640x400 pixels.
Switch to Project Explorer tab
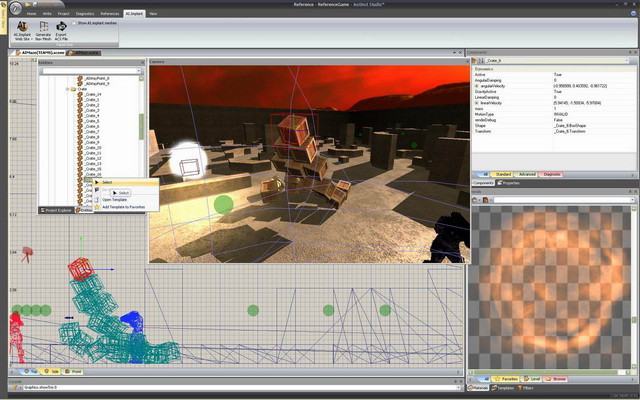pyautogui.click(x=56, y=210)
